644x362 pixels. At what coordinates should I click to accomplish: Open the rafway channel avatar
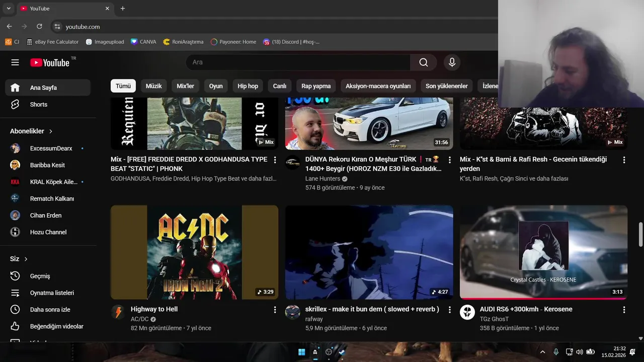(292, 312)
